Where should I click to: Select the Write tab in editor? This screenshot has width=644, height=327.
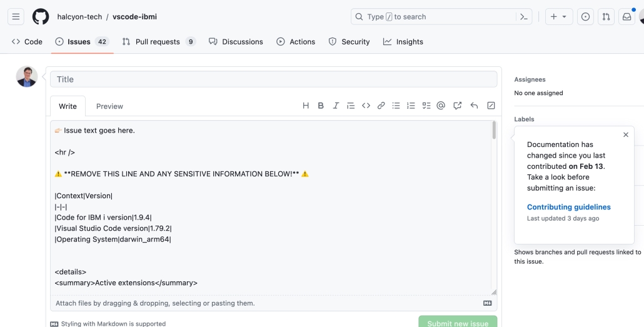point(68,106)
